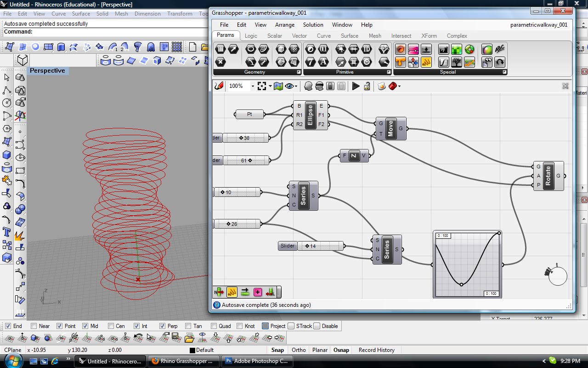Click the Snap button in Rhino status bar

click(x=277, y=350)
